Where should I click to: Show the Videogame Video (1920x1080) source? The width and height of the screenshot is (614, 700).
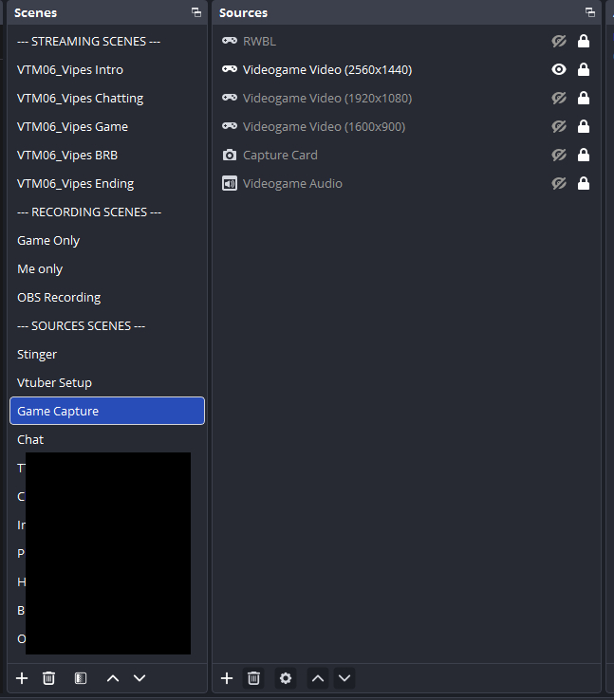[559, 99]
